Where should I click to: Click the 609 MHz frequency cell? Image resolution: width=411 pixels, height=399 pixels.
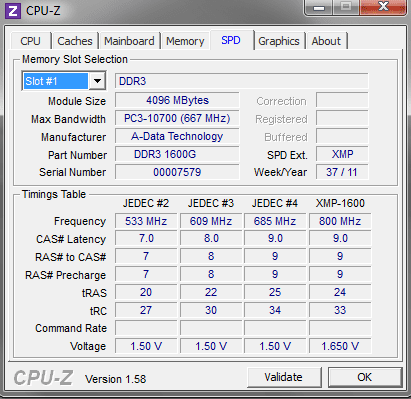point(211,221)
